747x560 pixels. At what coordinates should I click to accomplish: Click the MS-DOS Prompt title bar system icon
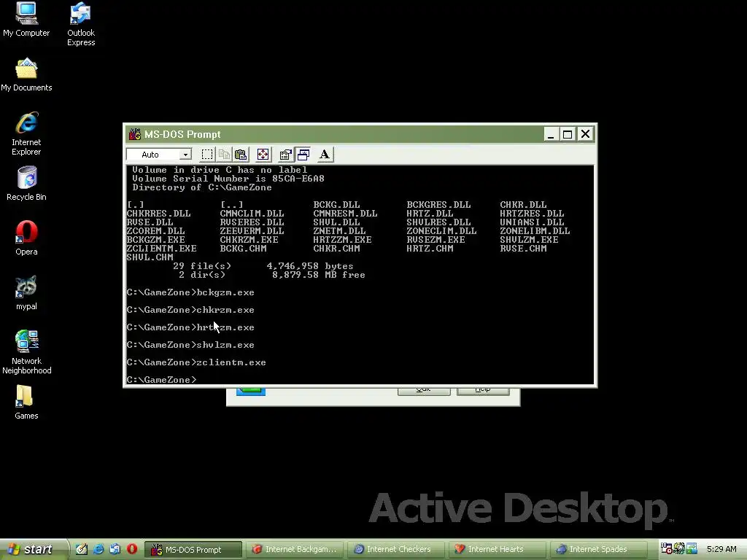pyautogui.click(x=135, y=134)
